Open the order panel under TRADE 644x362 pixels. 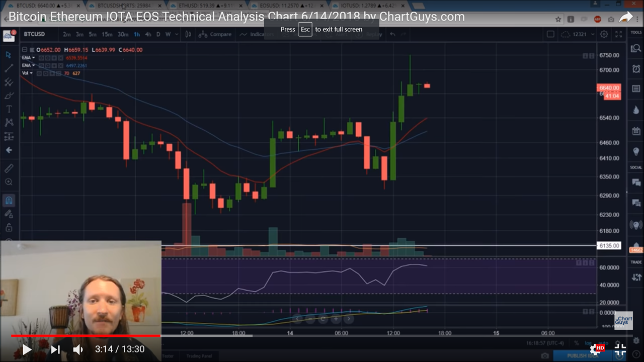(x=636, y=277)
